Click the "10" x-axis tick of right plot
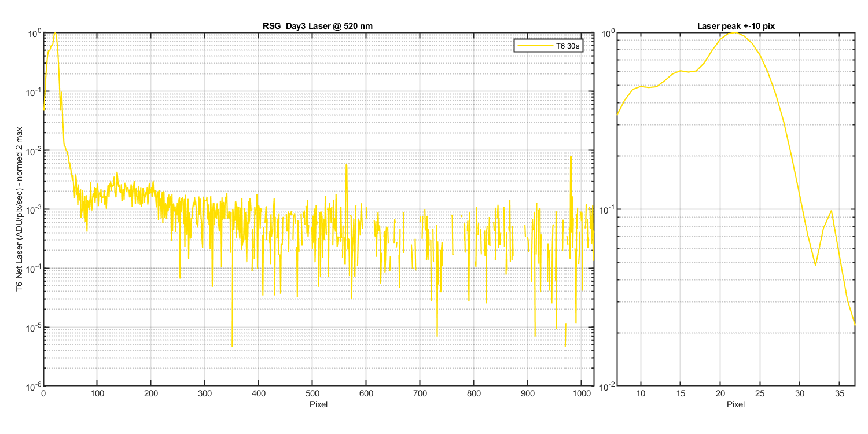Screen dimensions: 868x434 tap(641, 393)
